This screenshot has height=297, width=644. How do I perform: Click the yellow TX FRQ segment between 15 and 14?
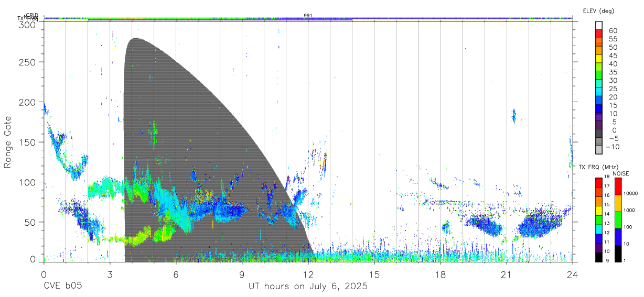(599, 210)
